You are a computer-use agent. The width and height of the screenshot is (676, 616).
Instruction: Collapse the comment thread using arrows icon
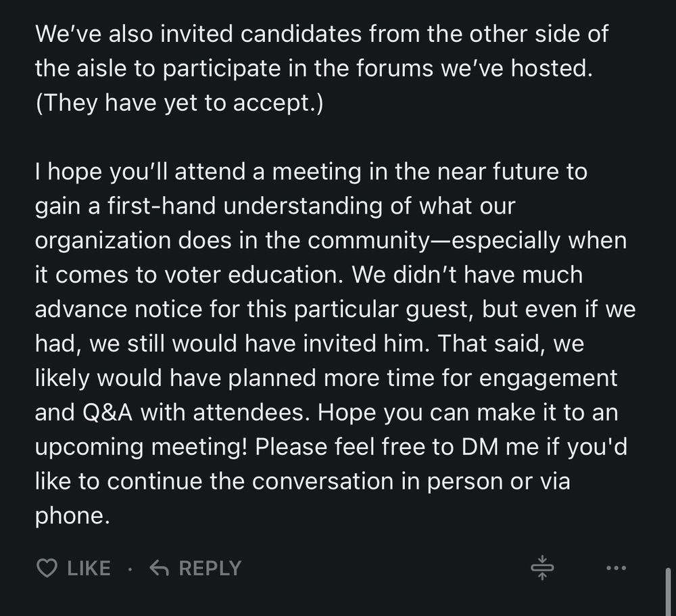click(542, 568)
